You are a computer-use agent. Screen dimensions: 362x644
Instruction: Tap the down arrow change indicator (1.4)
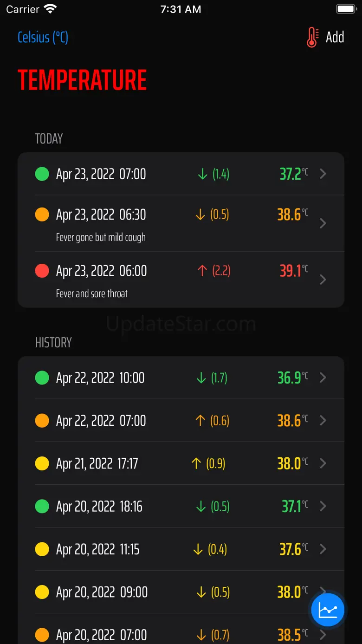click(213, 174)
